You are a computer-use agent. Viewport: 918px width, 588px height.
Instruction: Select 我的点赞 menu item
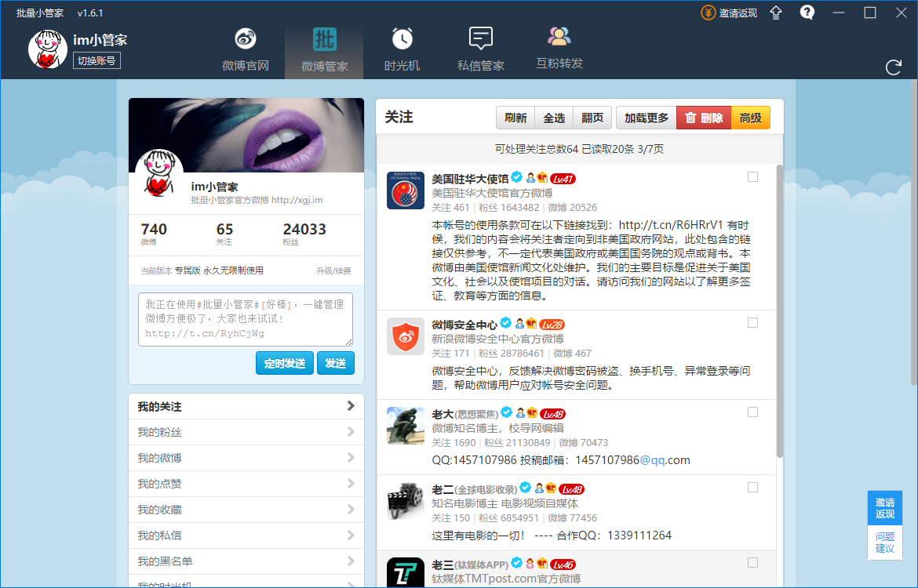click(246, 483)
